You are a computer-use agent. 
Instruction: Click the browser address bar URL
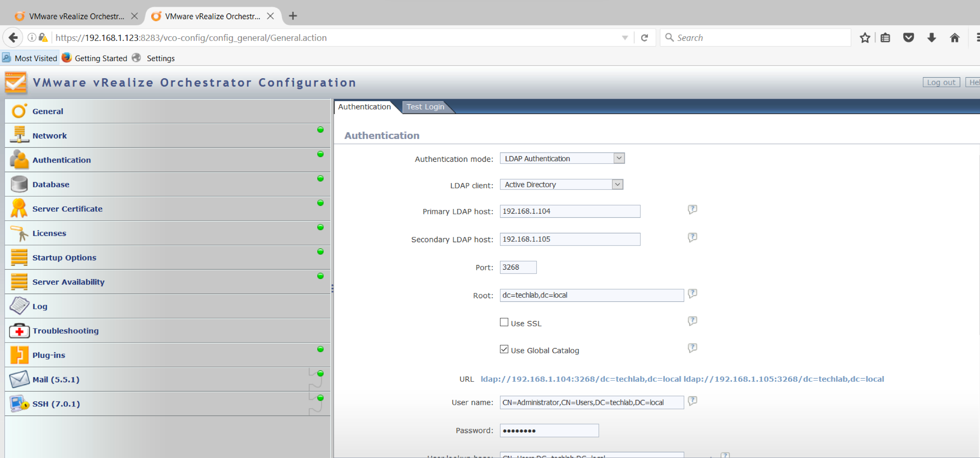click(191, 38)
